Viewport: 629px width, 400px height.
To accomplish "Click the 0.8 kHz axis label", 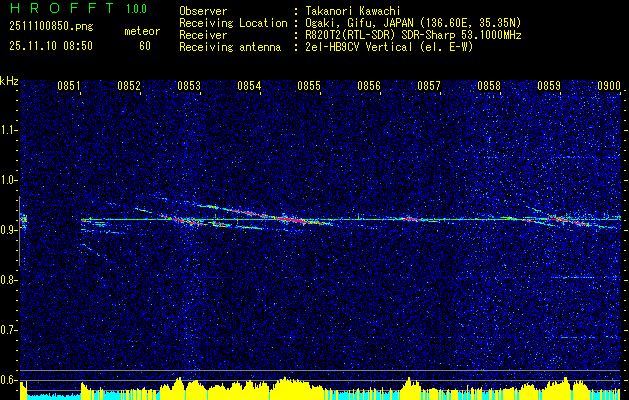I will point(9,280).
